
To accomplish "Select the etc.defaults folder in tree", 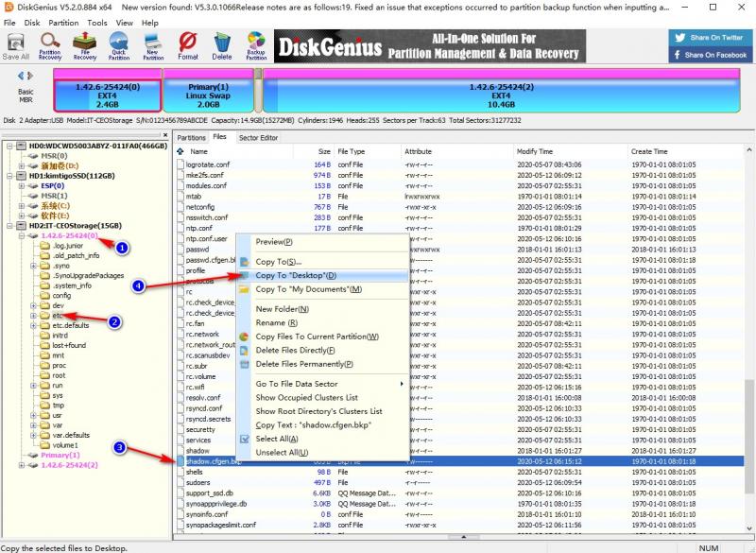I will (x=70, y=325).
